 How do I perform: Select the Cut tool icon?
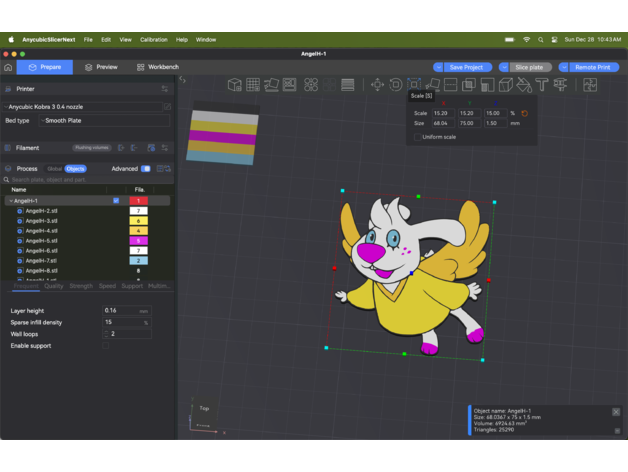pyautogui.click(x=451, y=85)
